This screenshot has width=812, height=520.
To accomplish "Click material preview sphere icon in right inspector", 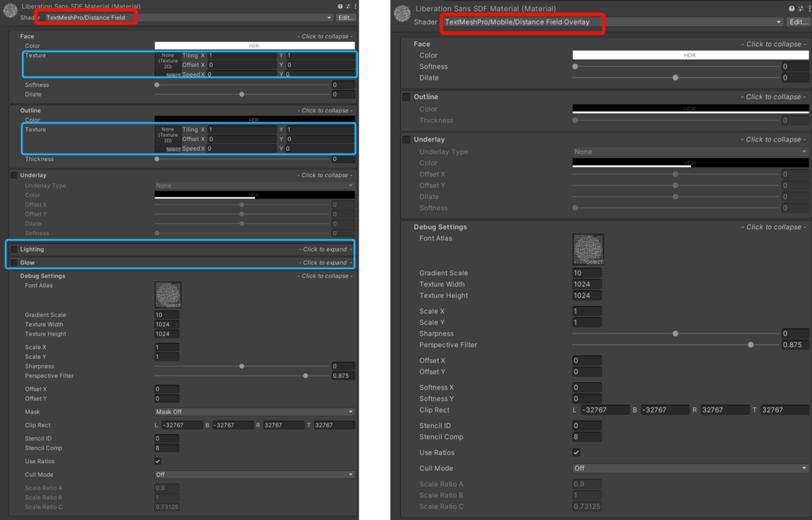I will (402, 14).
